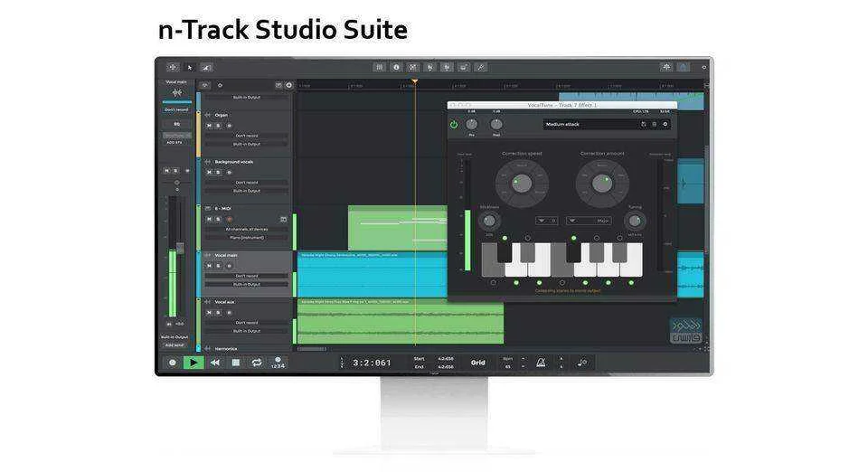The image size is (868, 472).
Task: Click the green play button
Action: (x=193, y=363)
